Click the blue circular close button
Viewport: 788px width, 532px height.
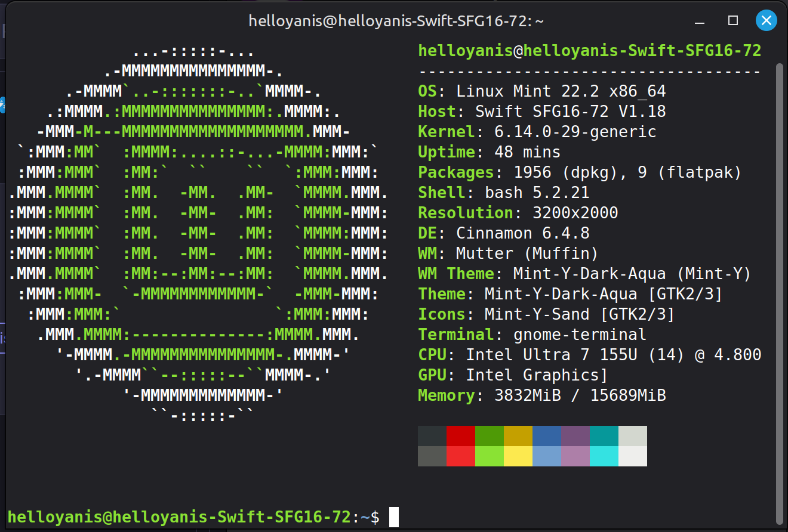pos(767,20)
